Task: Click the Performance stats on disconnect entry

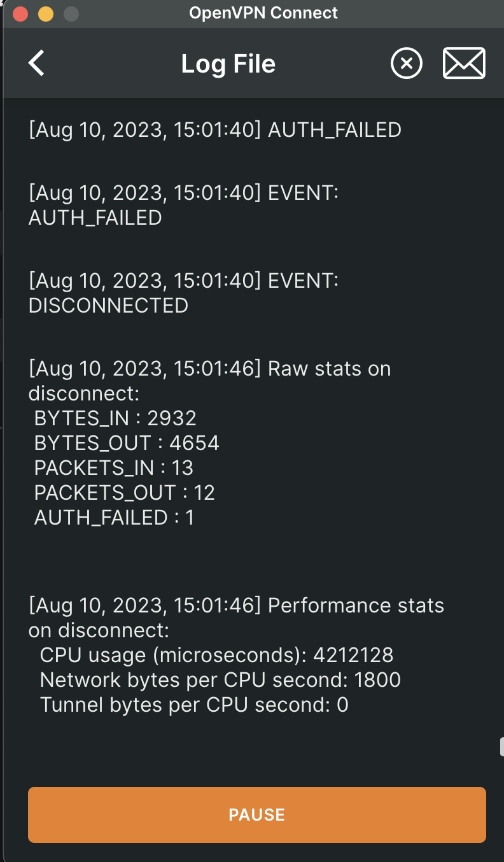Action: pos(236,618)
